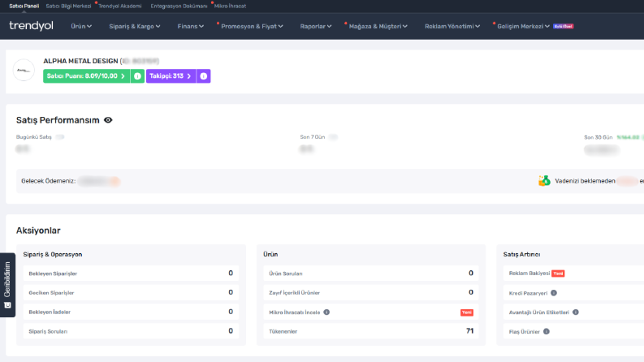Image resolution: width=644 pixels, height=362 pixels.
Task: Open info icon beside Avantajlı Ürün Etiketleri
Action: pos(576,312)
